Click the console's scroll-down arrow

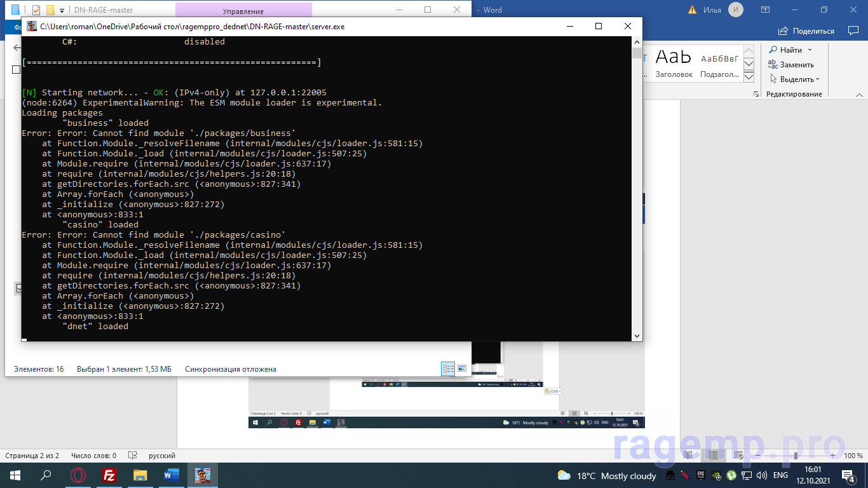tap(637, 335)
